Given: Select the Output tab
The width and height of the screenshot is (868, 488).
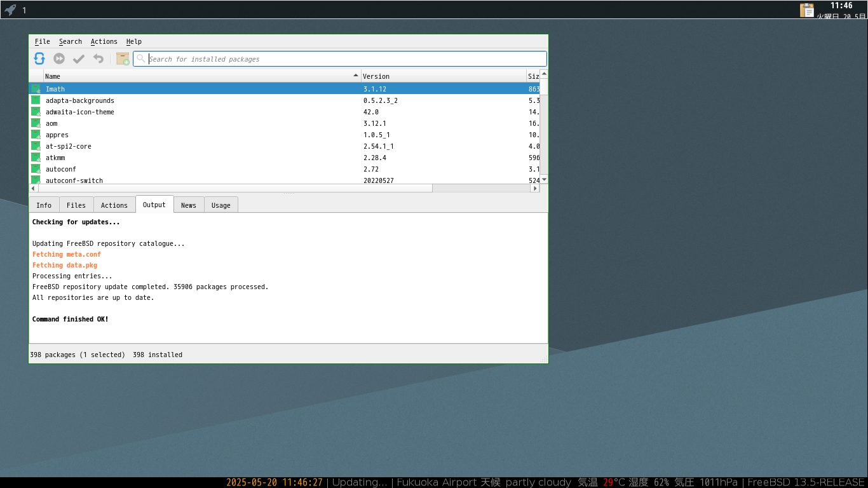Looking at the screenshot, I should tap(154, 205).
